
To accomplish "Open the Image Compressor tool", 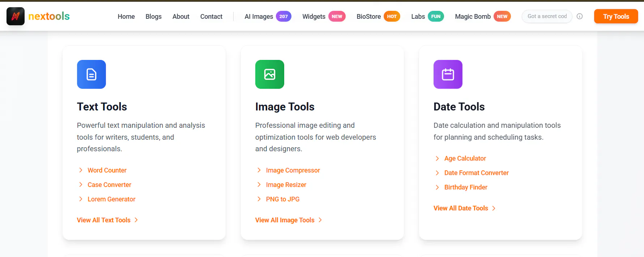I will tap(293, 170).
